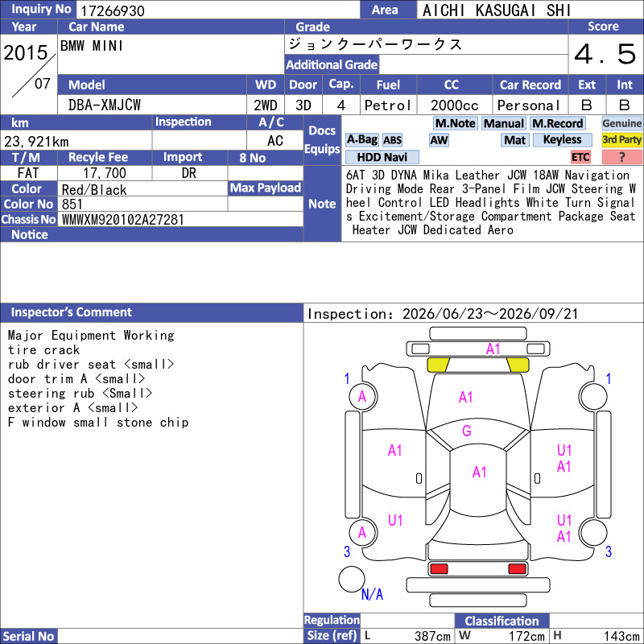Viewport: 644px width, 644px height.
Task: Click the exterior grade B
Action: coord(587,105)
